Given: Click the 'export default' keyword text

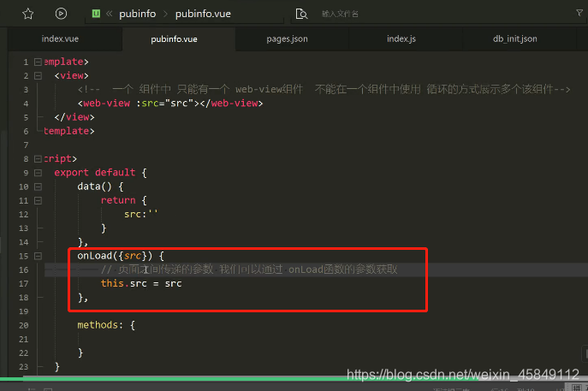Looking at the screenshot, I should coord(94,173).
